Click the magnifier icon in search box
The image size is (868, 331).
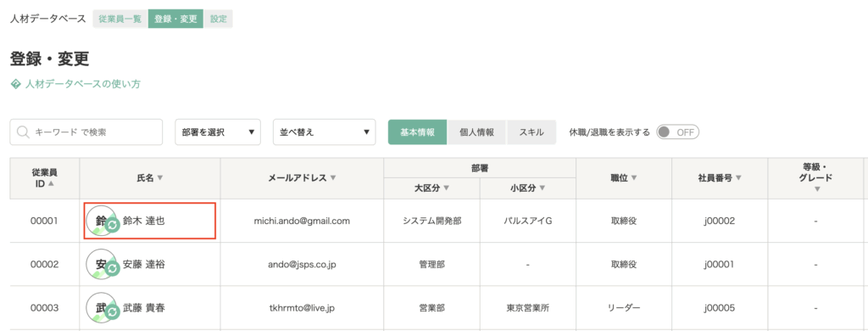coord(23,132)
